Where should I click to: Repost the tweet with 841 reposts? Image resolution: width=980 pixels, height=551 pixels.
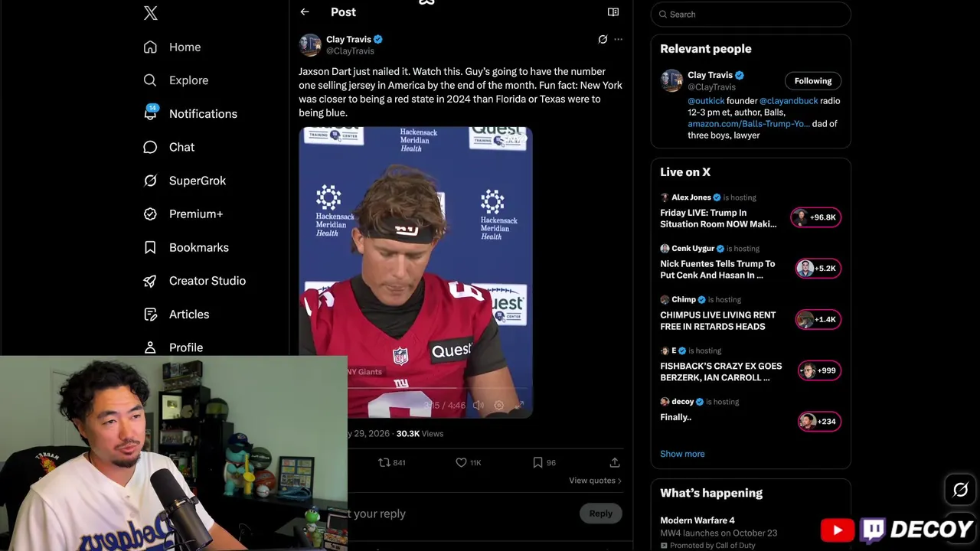pyautogui.click(x=392, y=462)
